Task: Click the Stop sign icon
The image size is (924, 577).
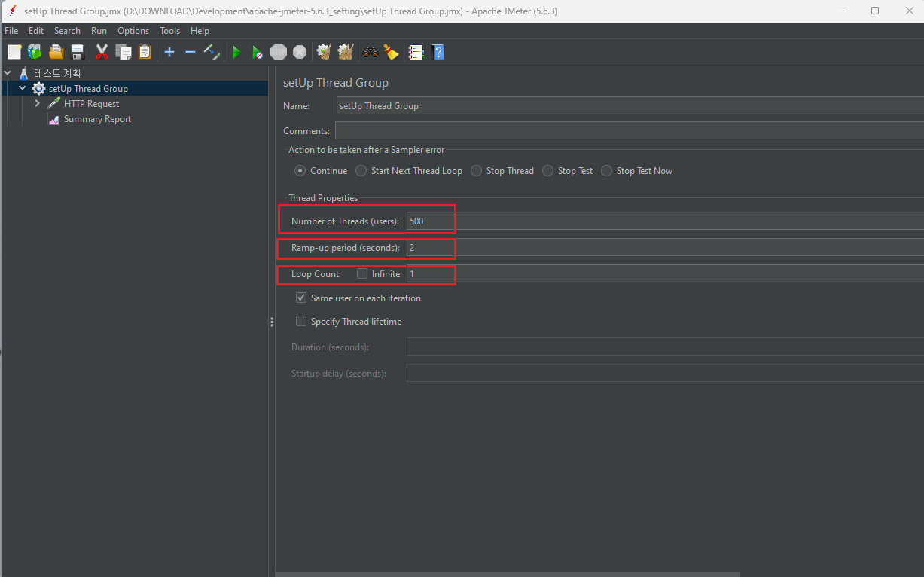Action: pyautogui.click(x=279, y=52)
